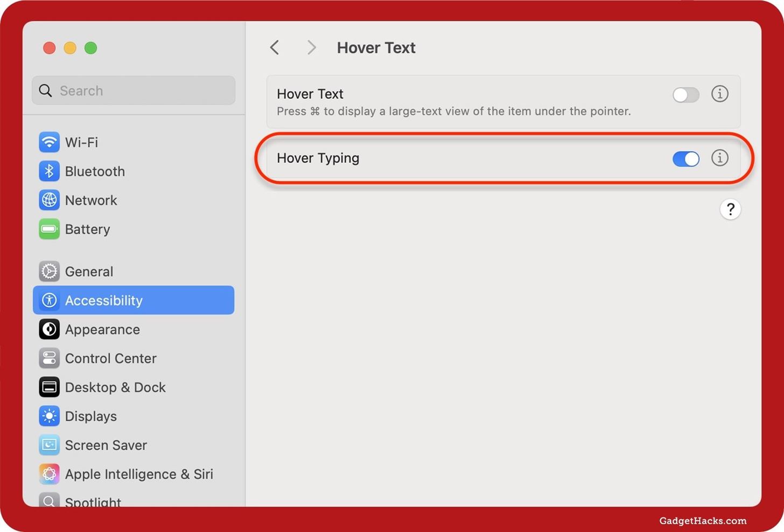Select the Accessibility sidebar icon
The height and width of the screenshot is (532, 784).
(x=49, y=300)
